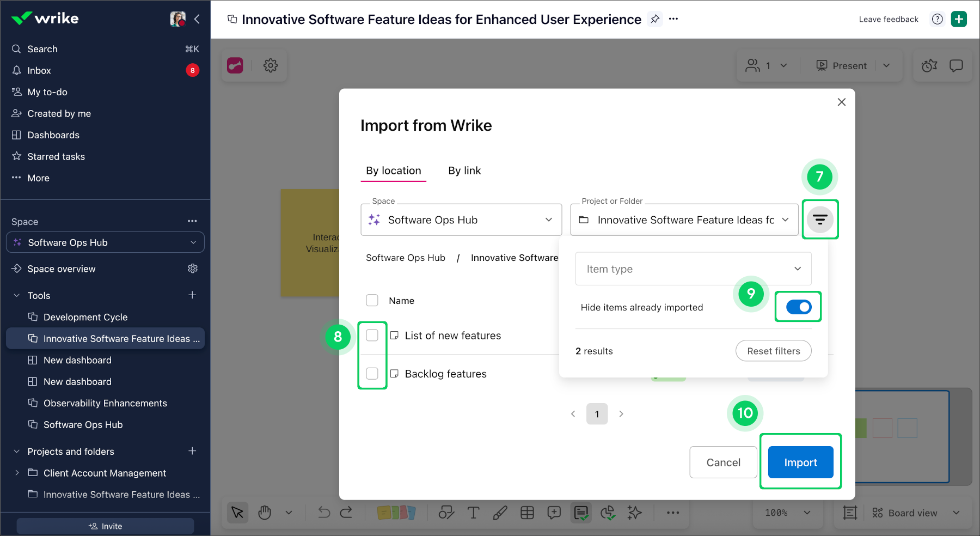Click the text tool icon
This screenshot has height=536, width=980.
[473, 513]
